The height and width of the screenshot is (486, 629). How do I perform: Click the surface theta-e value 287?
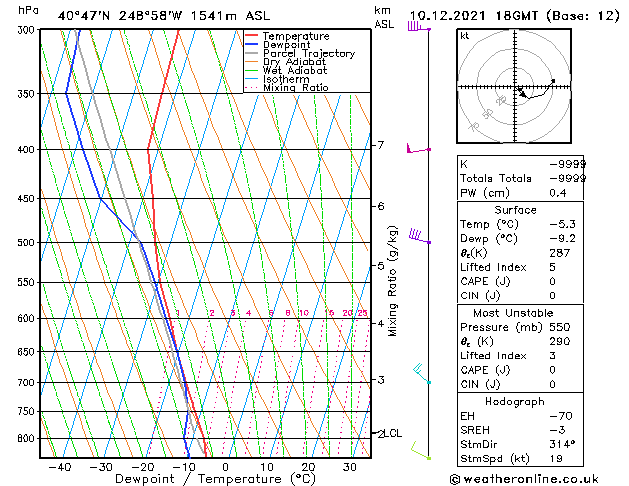[560, 253]
